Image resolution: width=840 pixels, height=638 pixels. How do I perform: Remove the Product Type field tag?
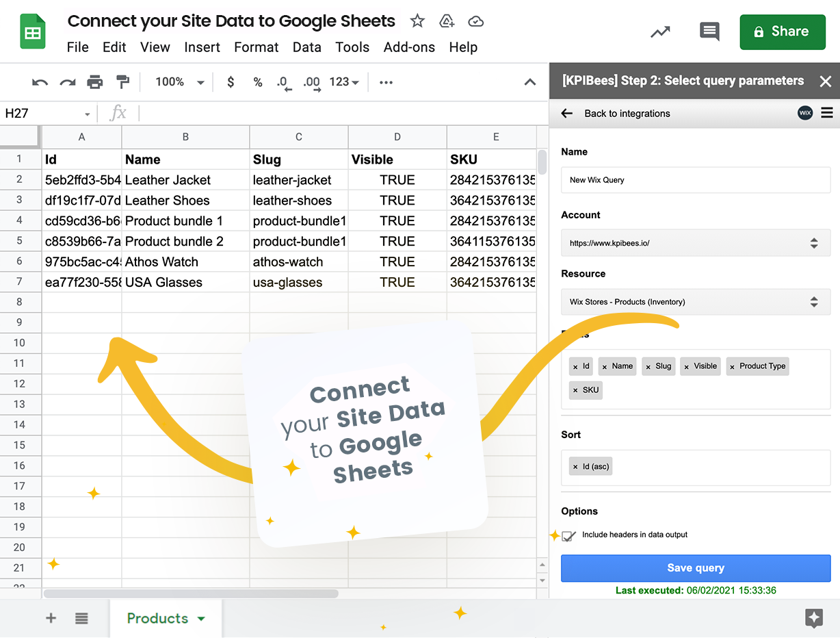[x=732, y=367]
